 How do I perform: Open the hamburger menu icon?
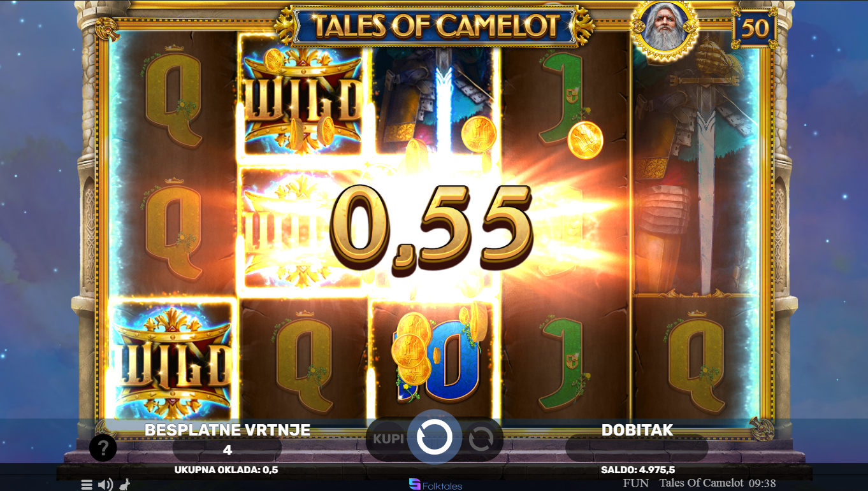coord(87,485)
